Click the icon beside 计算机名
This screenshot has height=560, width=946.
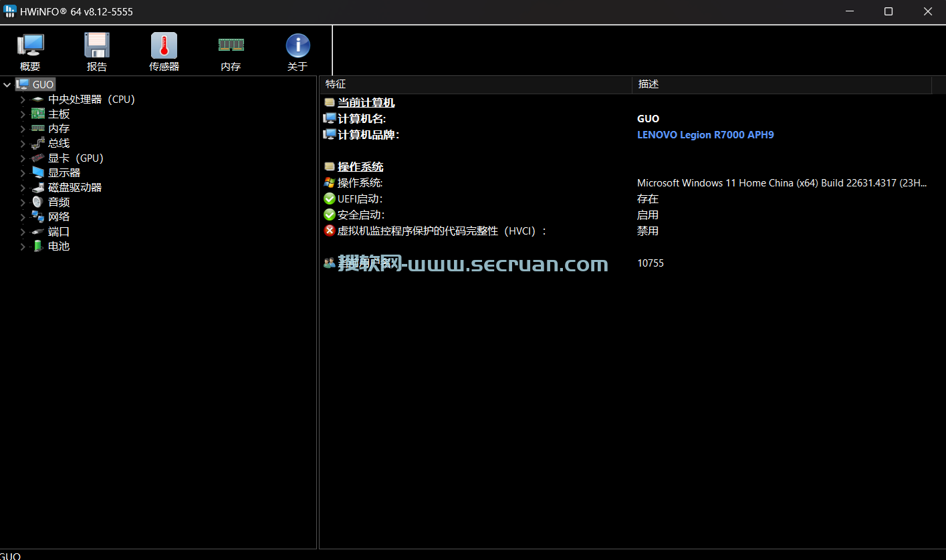[329, 118]
